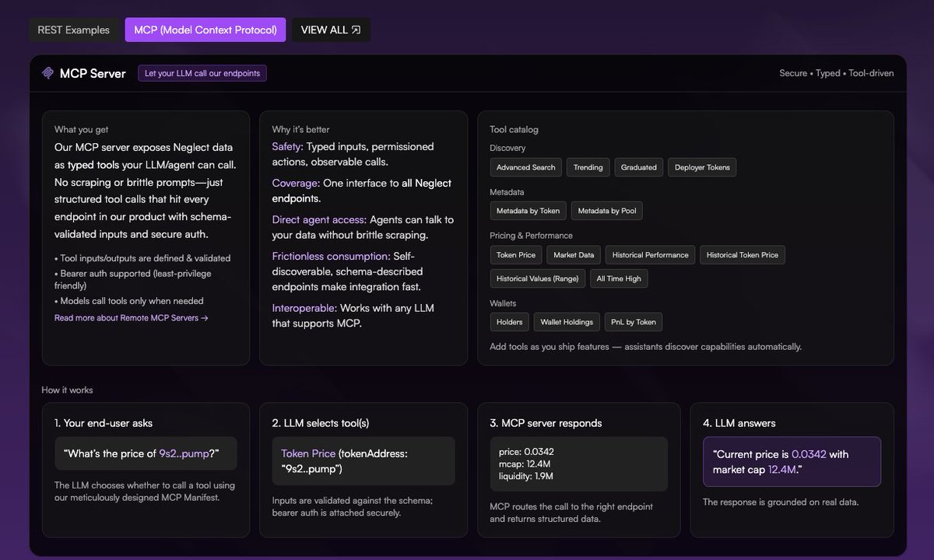Click the Metadata by Pool chip

pyautogui.click(x=607, y=211)
